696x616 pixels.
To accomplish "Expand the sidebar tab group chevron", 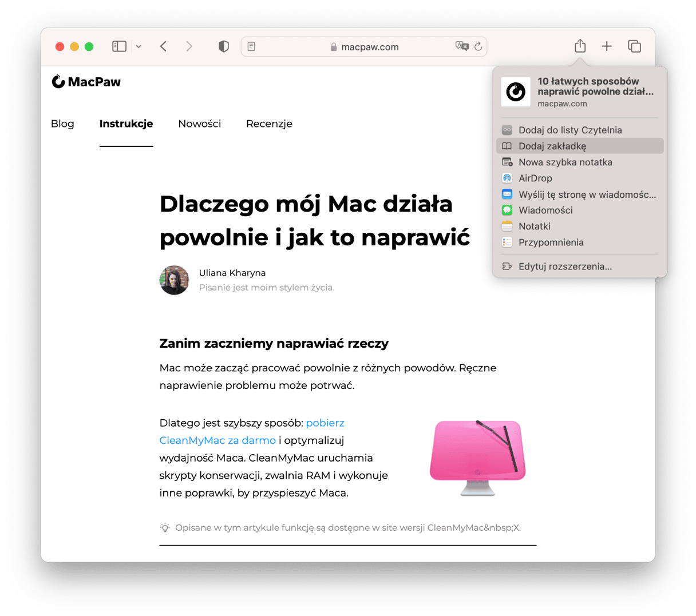I will (x=139, y=47).
